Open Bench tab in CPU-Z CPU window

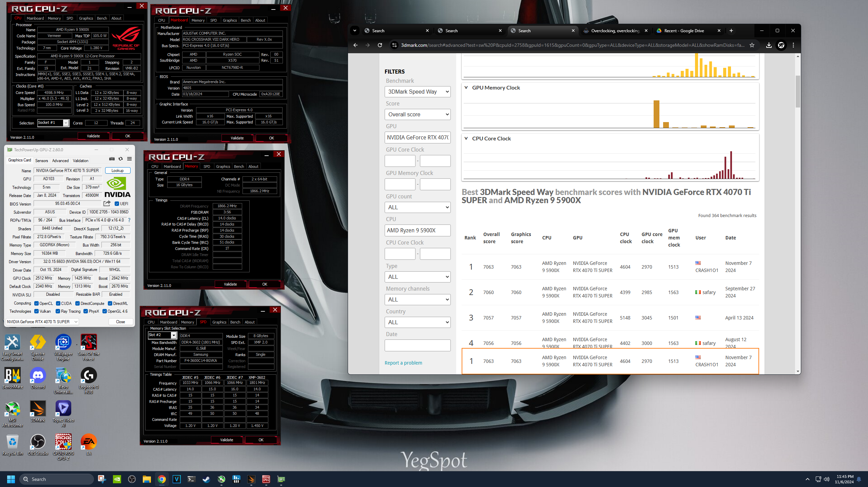pyautogui.click(x=102, y=18)
